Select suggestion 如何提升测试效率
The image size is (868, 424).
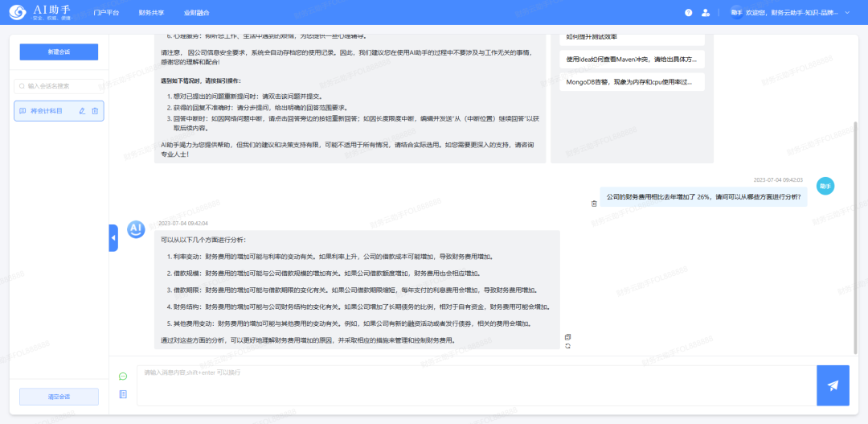(632, 37)
